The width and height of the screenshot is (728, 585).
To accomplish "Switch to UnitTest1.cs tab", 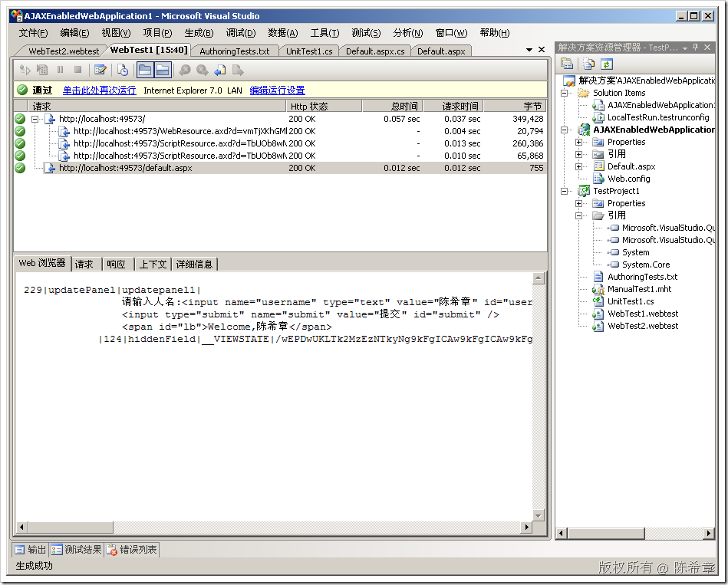I will pyautogui.click(x=309, y=51).
